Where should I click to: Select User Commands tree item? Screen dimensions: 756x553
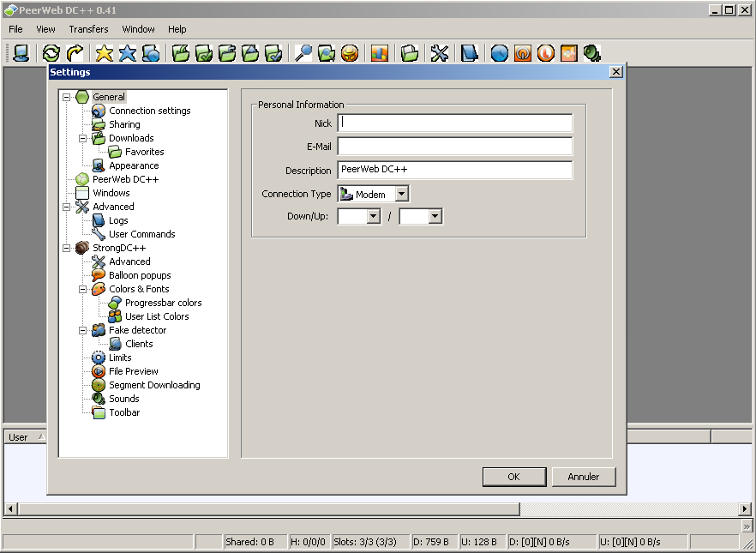[141, 234]
